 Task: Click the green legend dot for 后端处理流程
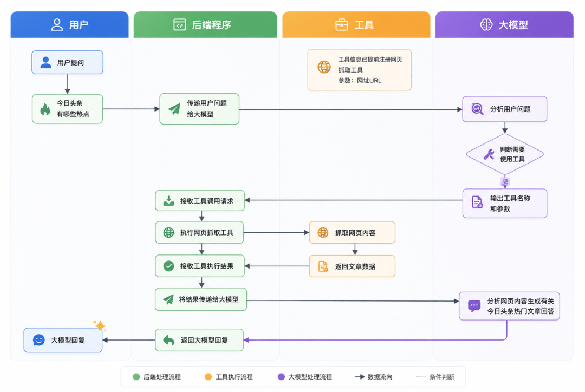pyautogui.click(x=136, y=377)
